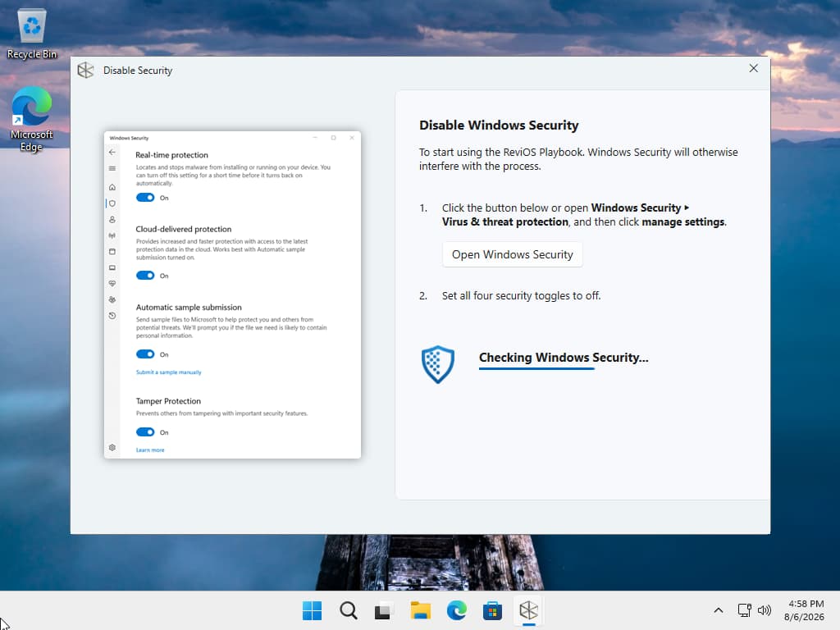Click the network icon in the system tray
This screenshot has height=630, width=840.
coord(744,610)
